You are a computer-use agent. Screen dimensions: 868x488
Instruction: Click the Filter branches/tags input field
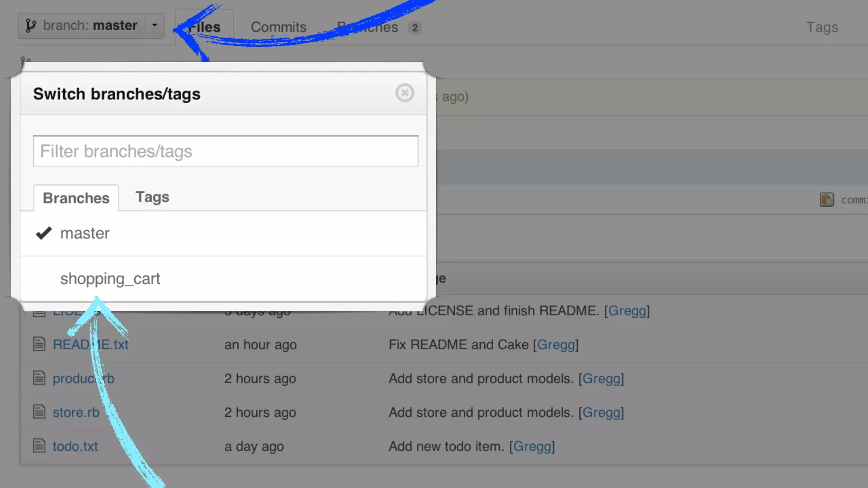pos(225,151)
